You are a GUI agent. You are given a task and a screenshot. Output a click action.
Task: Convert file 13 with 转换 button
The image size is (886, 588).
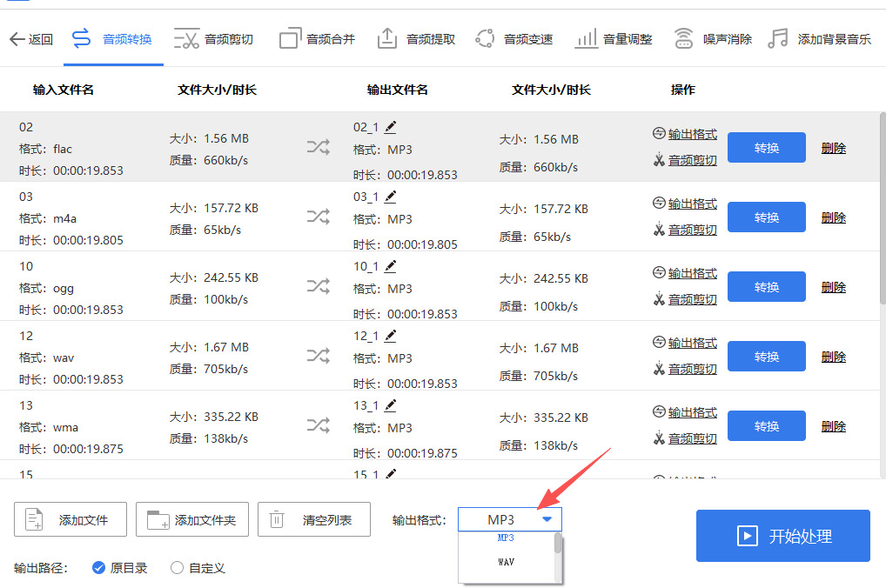tap(766, 425)
